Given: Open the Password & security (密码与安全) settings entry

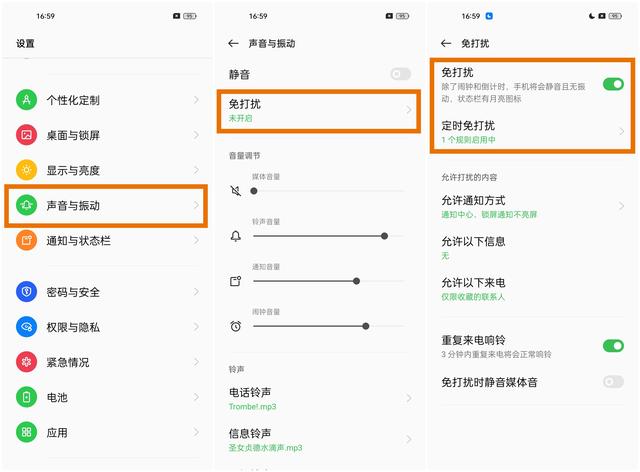Looking at the screenshot, I should coord(108,292).
